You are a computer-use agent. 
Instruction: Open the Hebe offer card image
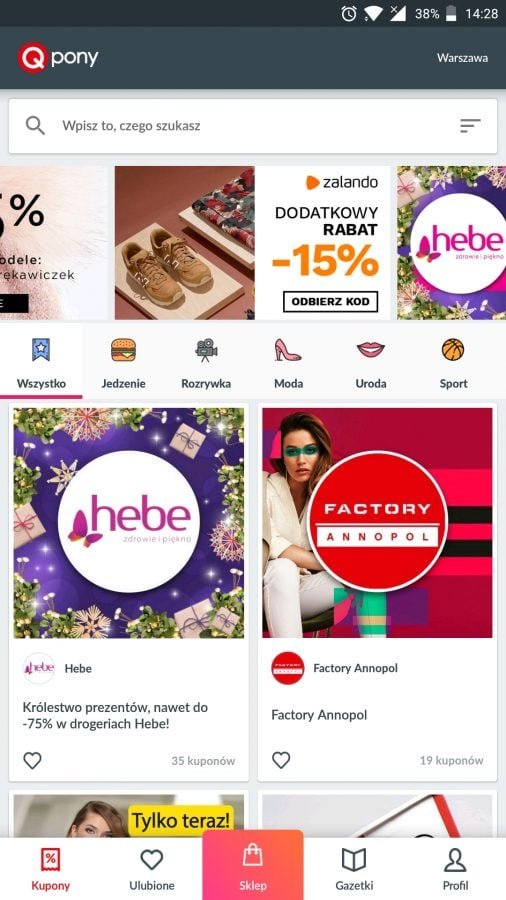tap(129, 523)
